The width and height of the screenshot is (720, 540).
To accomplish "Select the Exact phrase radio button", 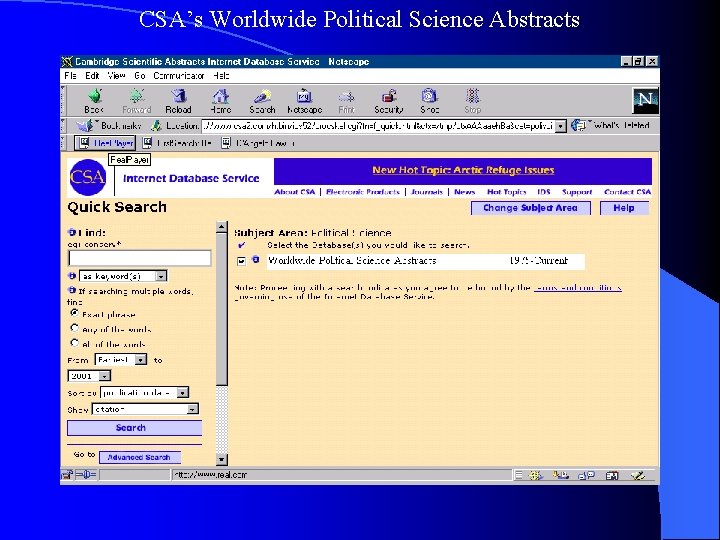I will point(74,313).
